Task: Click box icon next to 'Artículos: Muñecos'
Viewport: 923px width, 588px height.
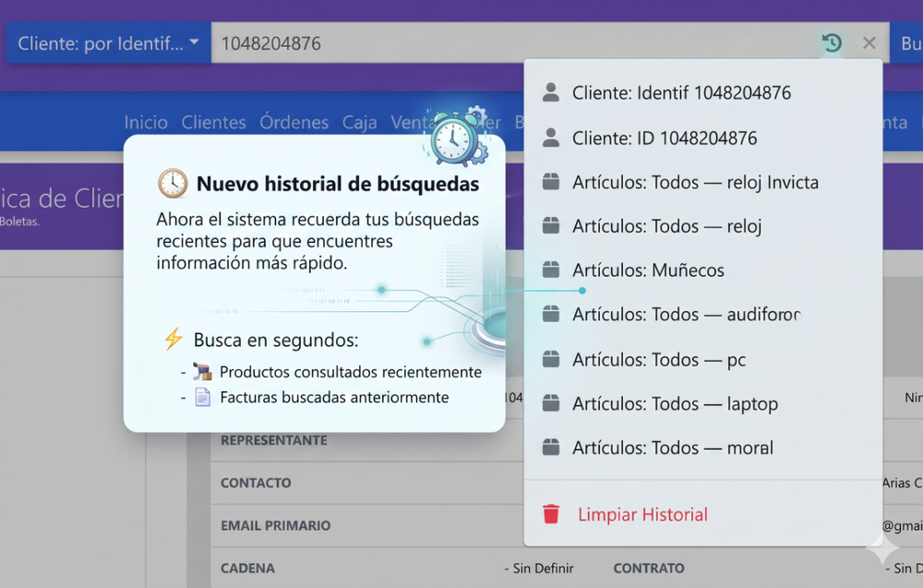Action: click(x=551, y=270)
